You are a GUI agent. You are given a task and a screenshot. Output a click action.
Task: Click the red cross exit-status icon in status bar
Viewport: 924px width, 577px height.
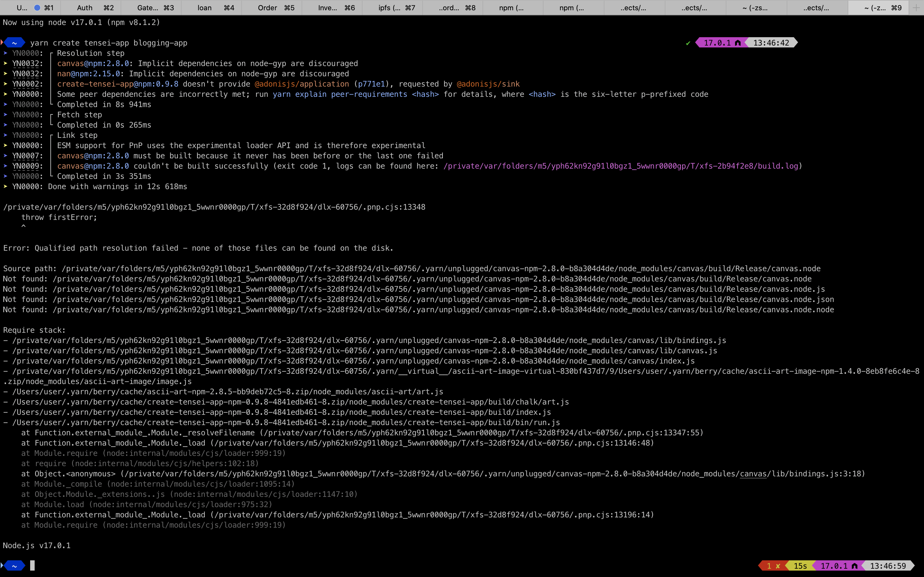click(x=777, y=565)
